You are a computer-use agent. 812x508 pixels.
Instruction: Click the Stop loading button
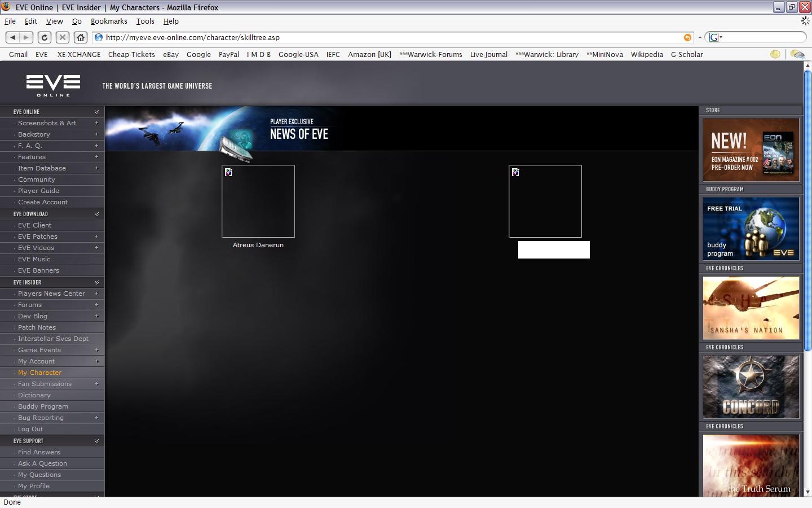63,37
